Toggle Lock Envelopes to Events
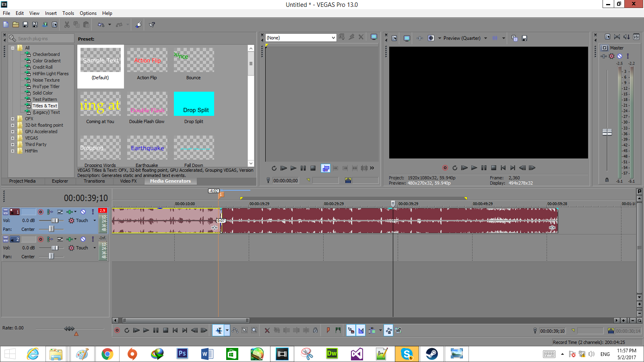Screen dimensions: 644x362 389,330
